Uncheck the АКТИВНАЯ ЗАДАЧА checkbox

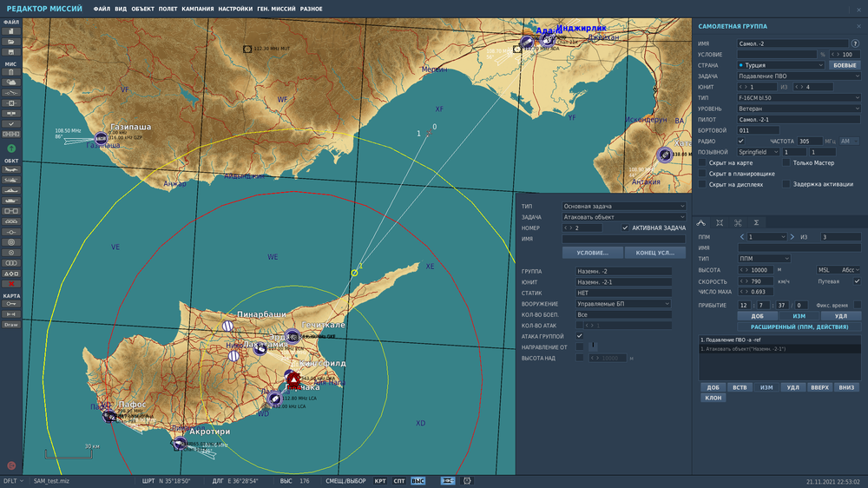[x=625, y=228]
